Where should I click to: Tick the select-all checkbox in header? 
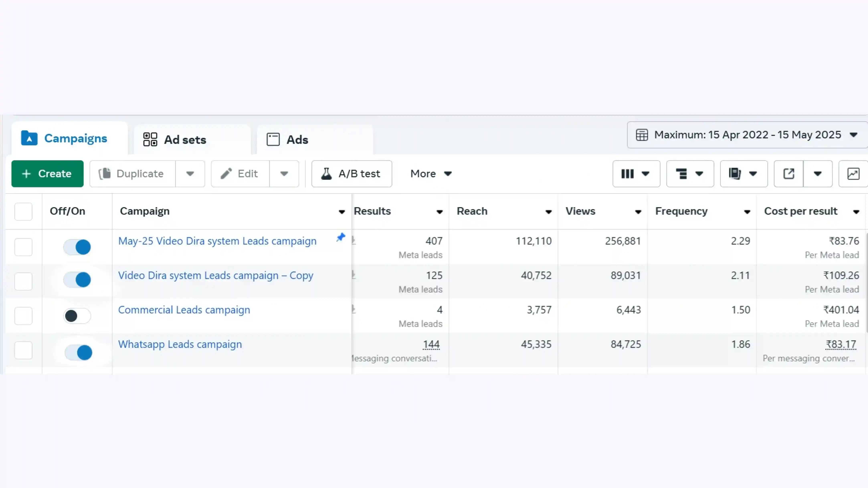(23, 212)
